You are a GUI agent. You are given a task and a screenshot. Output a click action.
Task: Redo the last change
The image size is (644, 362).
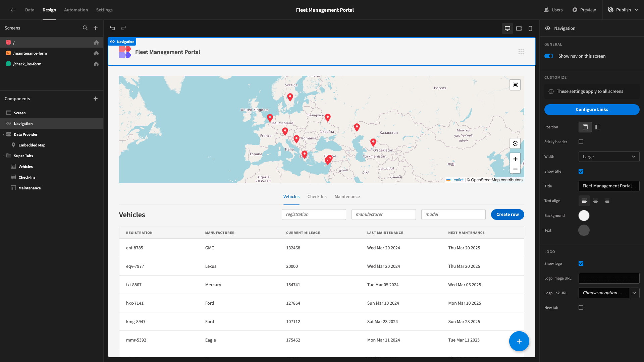[124, 28]
